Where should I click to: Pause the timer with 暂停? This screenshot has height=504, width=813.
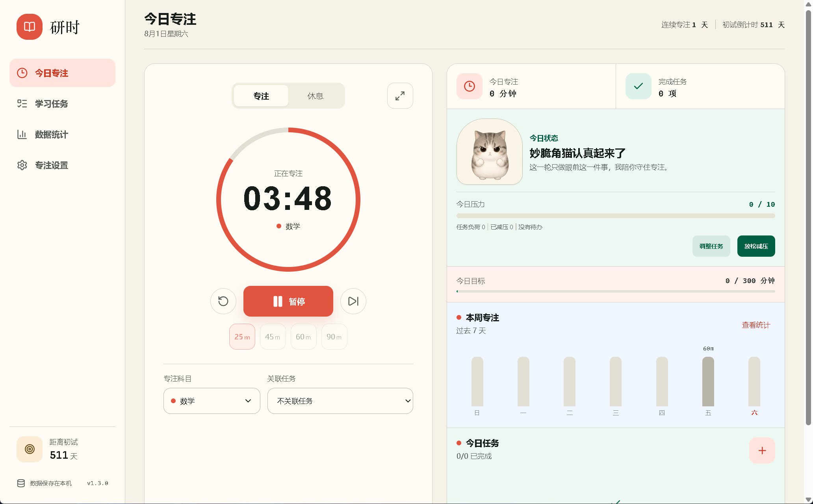[x=288, y=301]
